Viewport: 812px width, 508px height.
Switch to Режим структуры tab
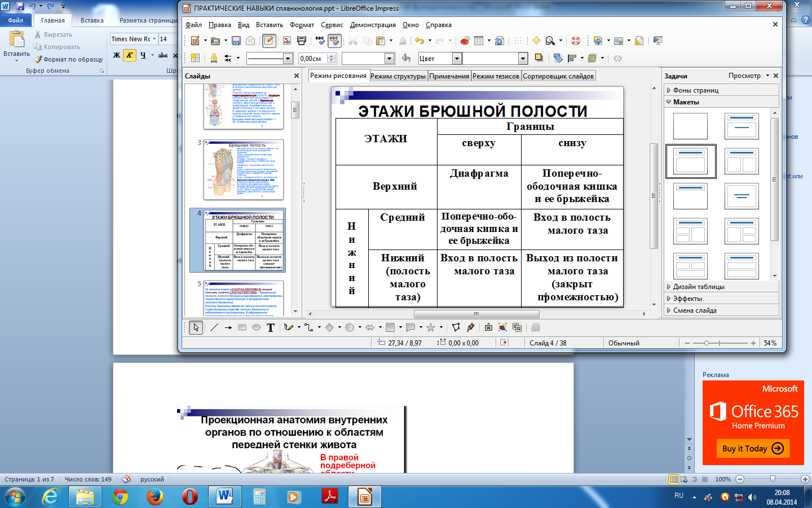[x=398, y=76]
